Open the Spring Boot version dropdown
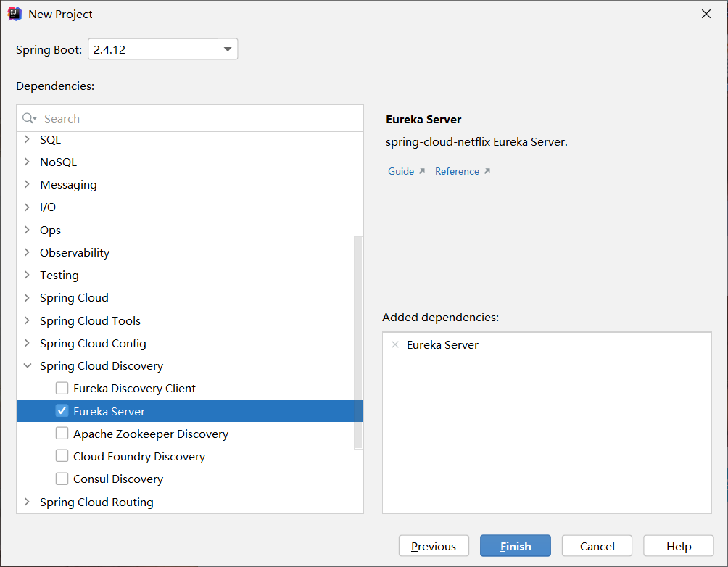Image resolution: width=728 pixels, height=567 pixels. [x=228, y=49]
